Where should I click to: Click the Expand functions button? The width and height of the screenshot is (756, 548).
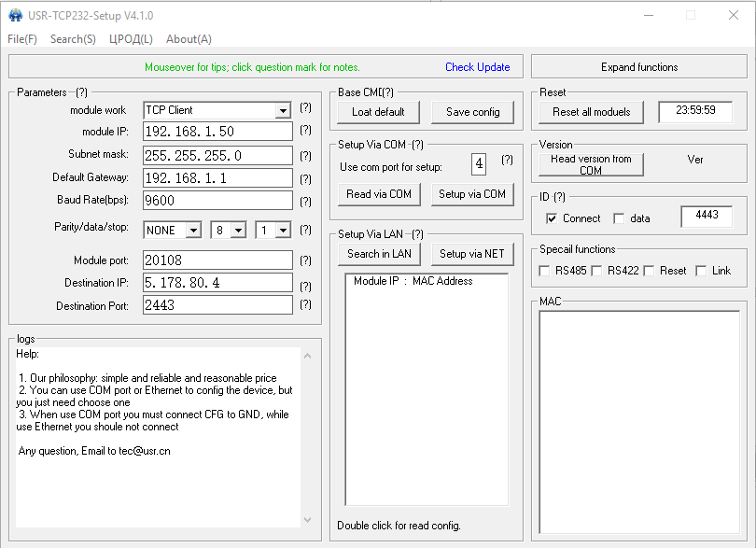[639, 67]
